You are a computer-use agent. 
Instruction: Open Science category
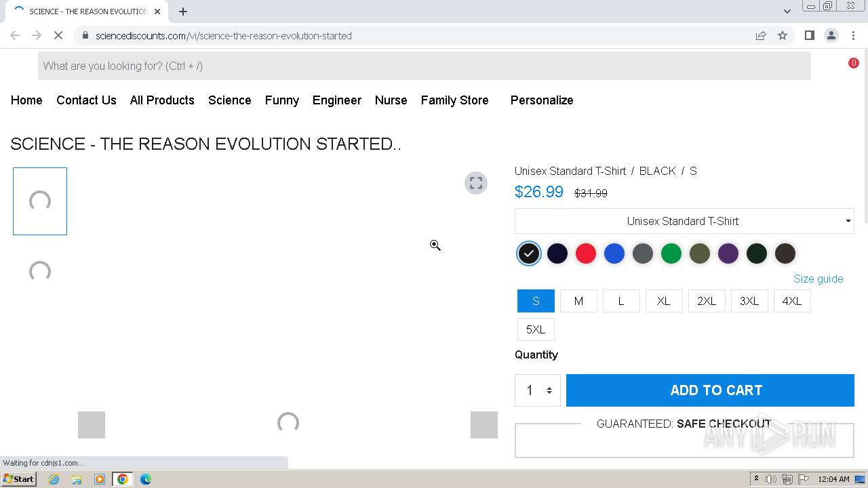coord(230,100)
